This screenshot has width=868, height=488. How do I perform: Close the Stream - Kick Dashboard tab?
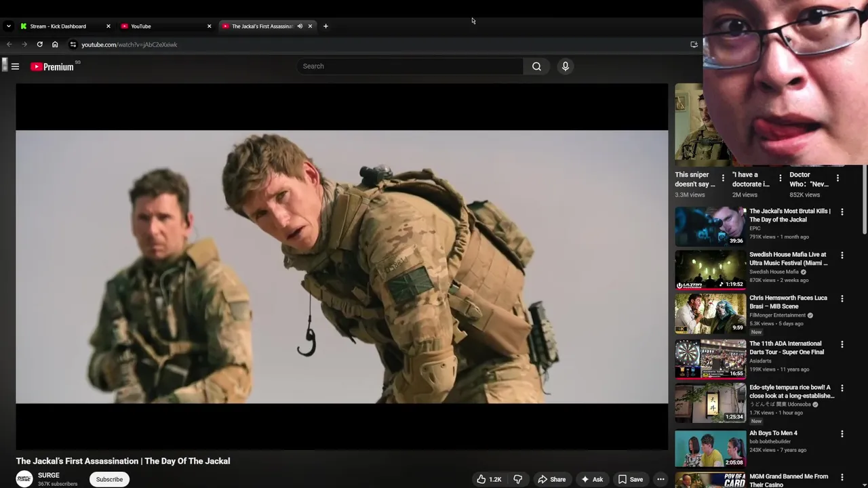108,26
